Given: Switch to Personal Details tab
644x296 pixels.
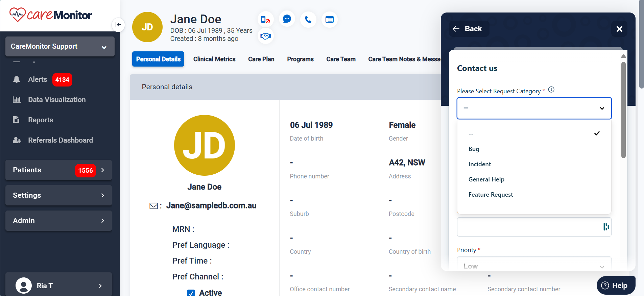Looking at the screenshot, I should [x=158, y=59].
